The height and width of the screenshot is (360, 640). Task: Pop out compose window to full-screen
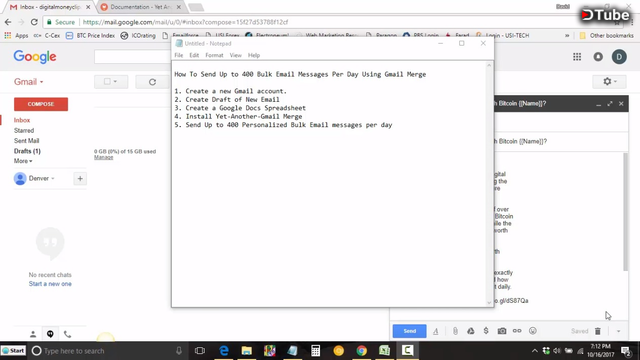610,104
